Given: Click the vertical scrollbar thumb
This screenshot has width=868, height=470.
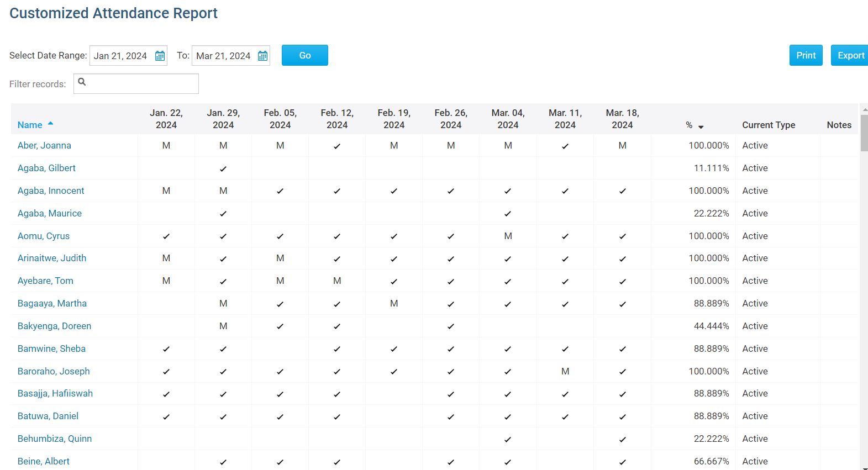Looking at the screenshot, I should (864, 132).
